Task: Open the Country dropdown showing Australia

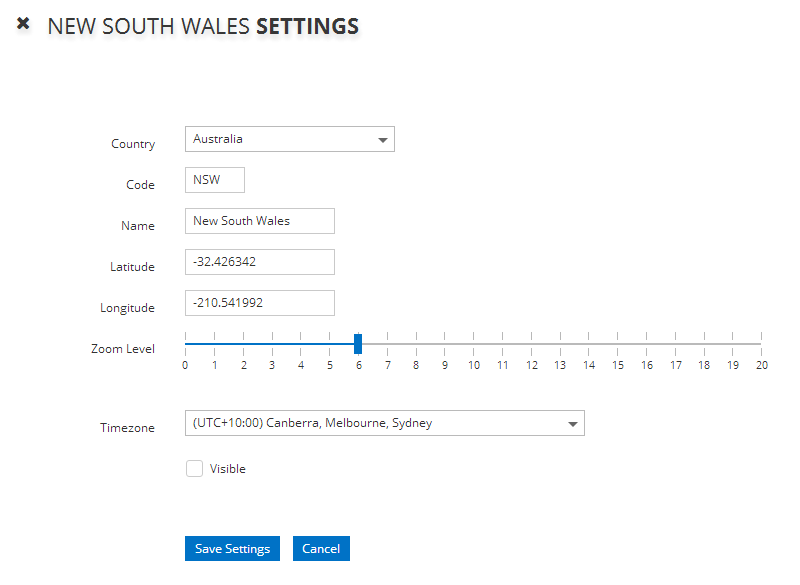Action: click(x=289, y=139)
